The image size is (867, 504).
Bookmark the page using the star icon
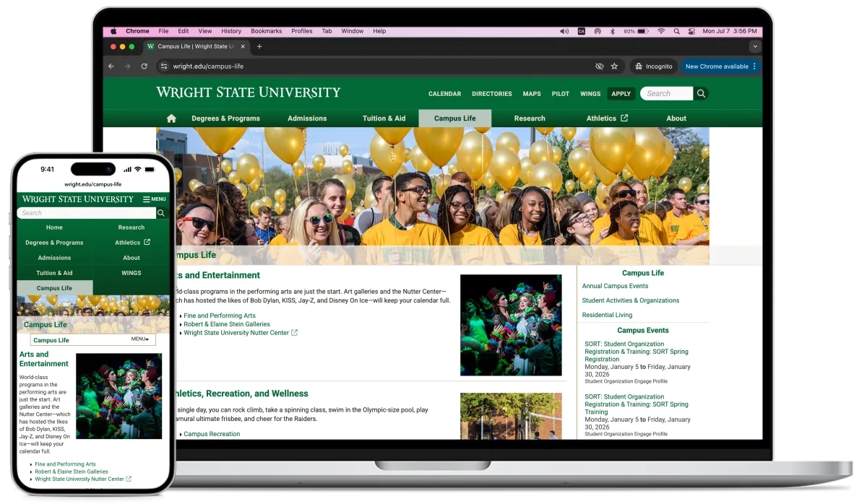[614, 66]
